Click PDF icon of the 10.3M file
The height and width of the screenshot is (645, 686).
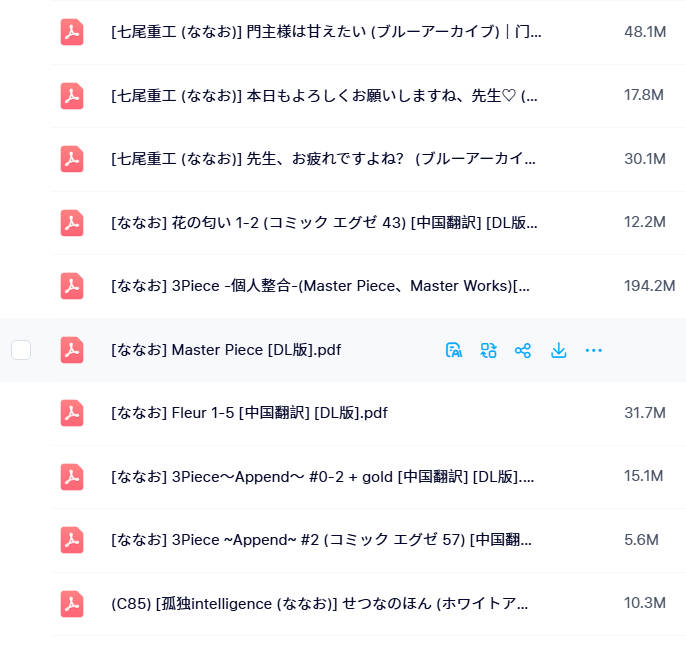(72, 603)
